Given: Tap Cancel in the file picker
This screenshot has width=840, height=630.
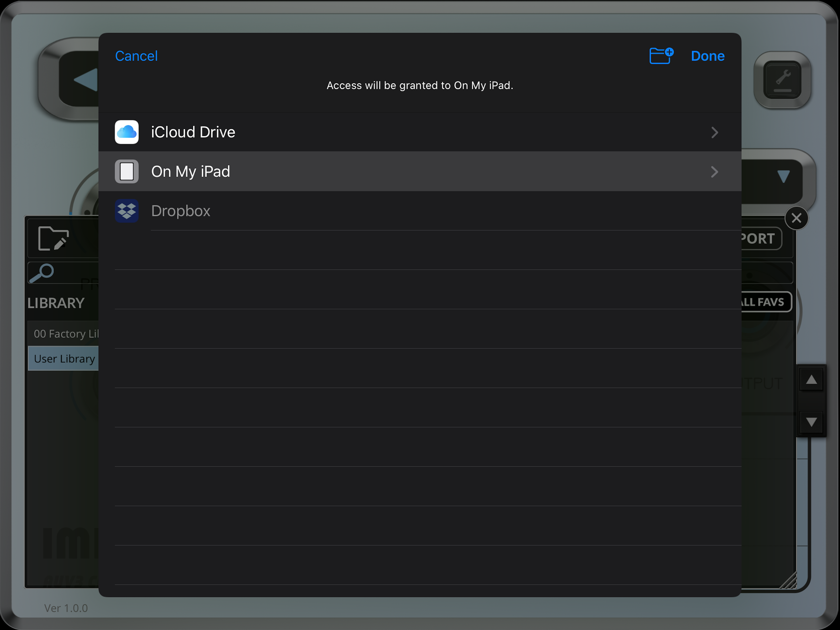Looking at the screenshot, I should pyautogui.click(x=136, y=56).
